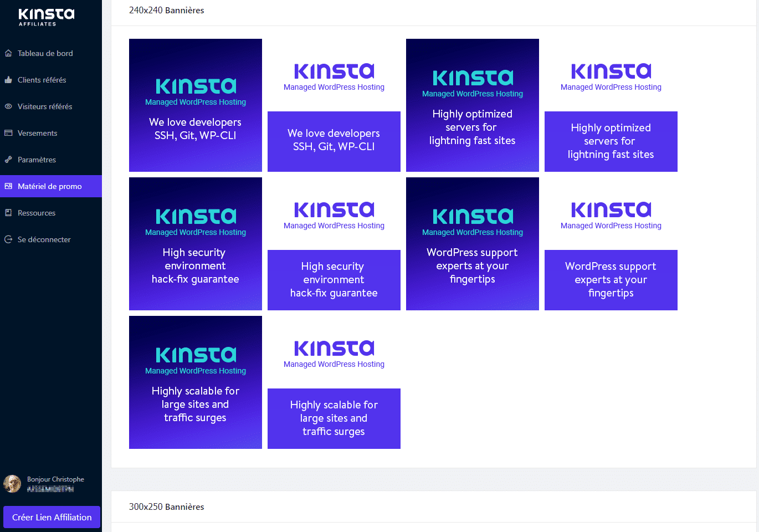This screenshot has height=532, width=759.
Task: Click the 300x250 Bannières section header
Action: coord(166,507)
